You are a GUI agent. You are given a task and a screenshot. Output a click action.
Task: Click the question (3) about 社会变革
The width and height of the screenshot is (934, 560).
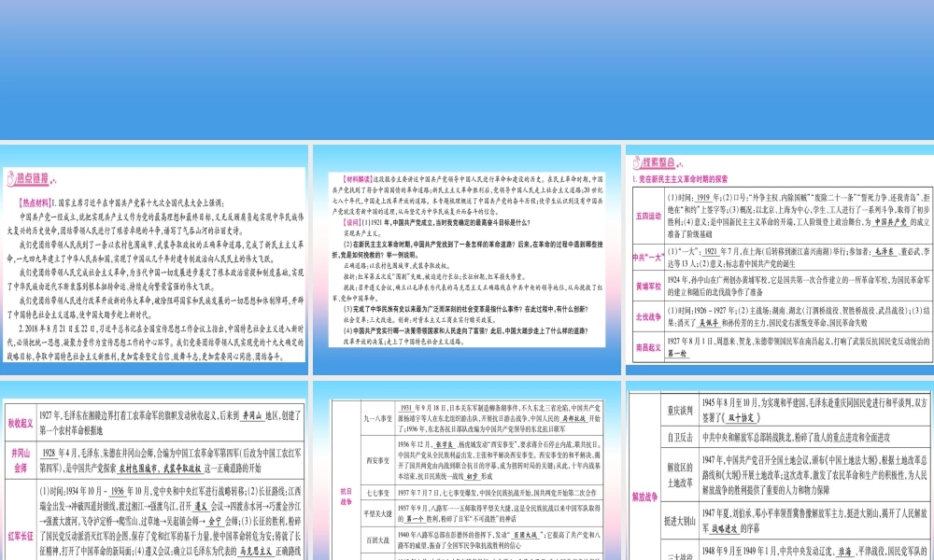pyautogui.click(x=466, y=310)
